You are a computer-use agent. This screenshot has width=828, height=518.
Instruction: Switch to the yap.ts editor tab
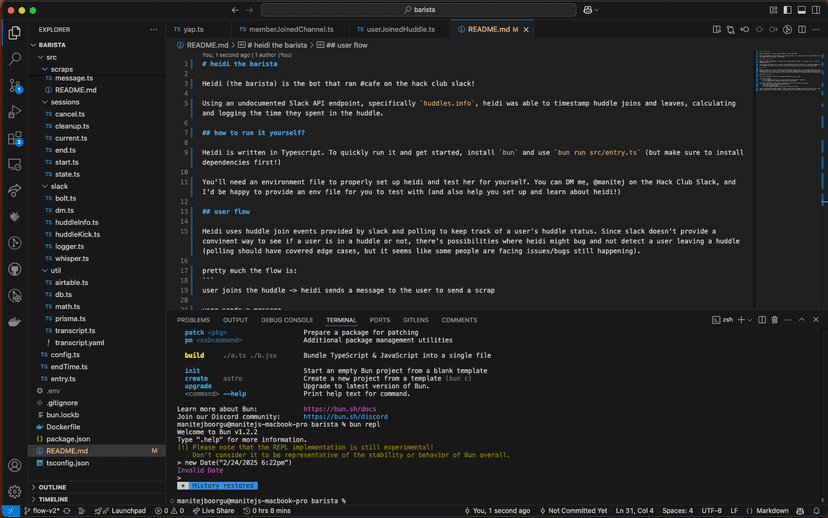click(193, 30)
